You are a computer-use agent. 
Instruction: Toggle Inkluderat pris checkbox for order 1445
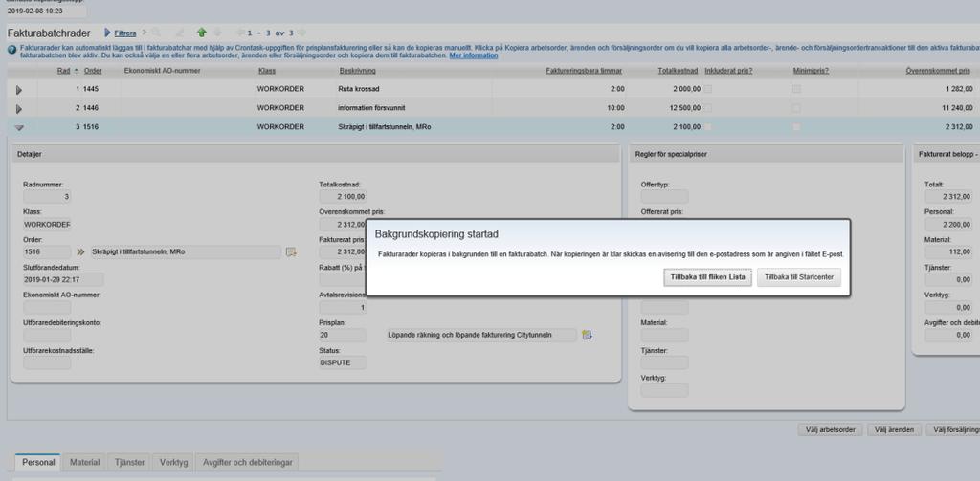708,89
